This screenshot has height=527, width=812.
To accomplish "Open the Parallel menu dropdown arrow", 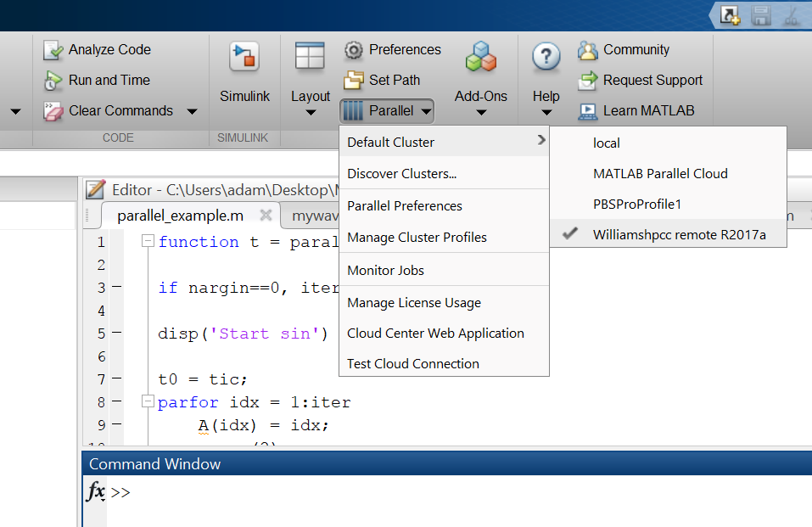I will click(426, 111).
